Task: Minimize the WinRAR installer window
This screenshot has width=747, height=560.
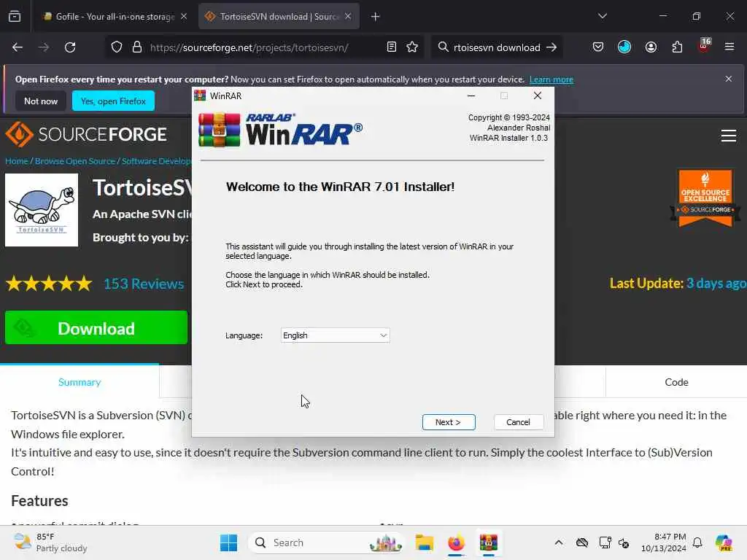Action: coord(471,96)
